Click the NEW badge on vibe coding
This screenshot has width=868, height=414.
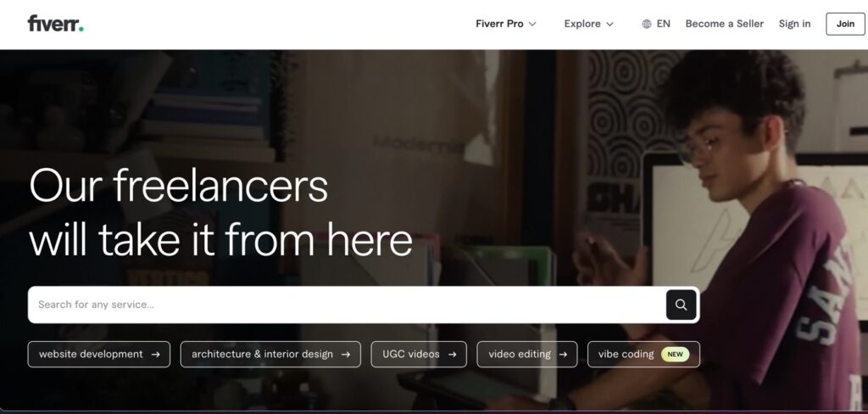point(676,354)
